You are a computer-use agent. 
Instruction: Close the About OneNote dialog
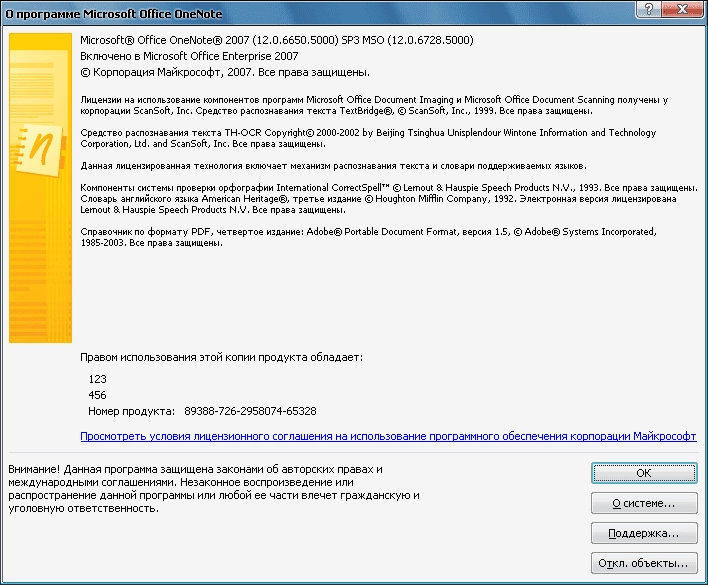[x=683, y=9]
